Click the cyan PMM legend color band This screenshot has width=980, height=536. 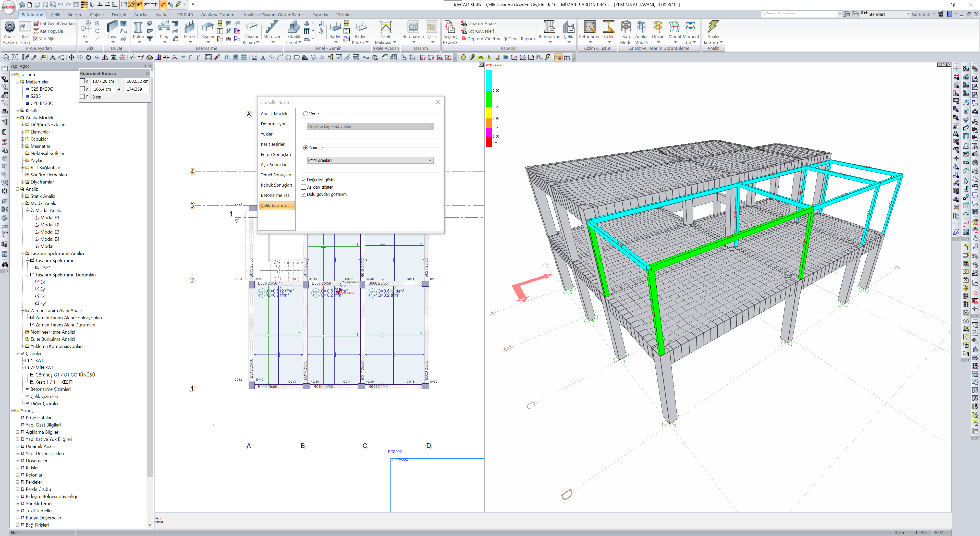tap(489, 81)
